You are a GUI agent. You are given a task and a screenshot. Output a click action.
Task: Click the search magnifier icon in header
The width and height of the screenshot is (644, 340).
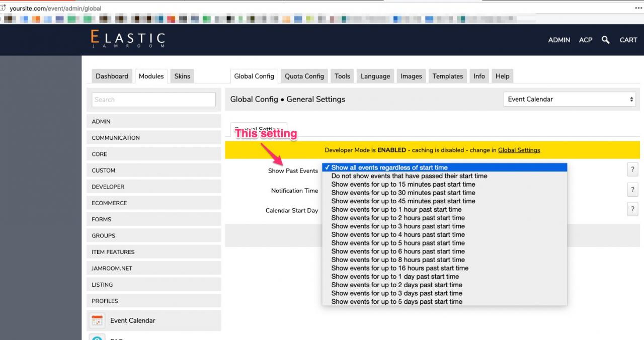pyautogui.click(x=605, y=40)
